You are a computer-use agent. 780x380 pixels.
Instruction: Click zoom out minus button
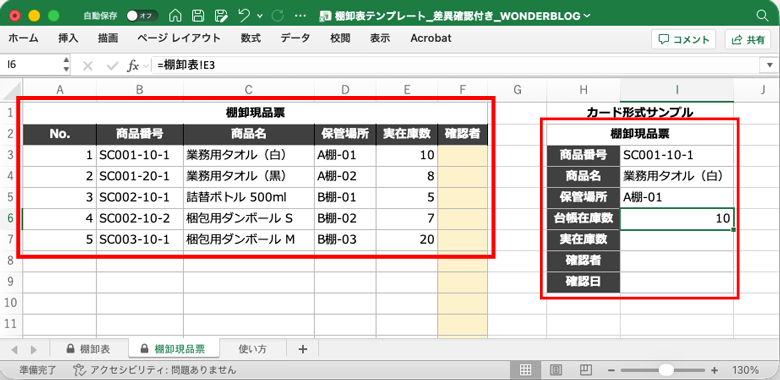tap(611, 371)
